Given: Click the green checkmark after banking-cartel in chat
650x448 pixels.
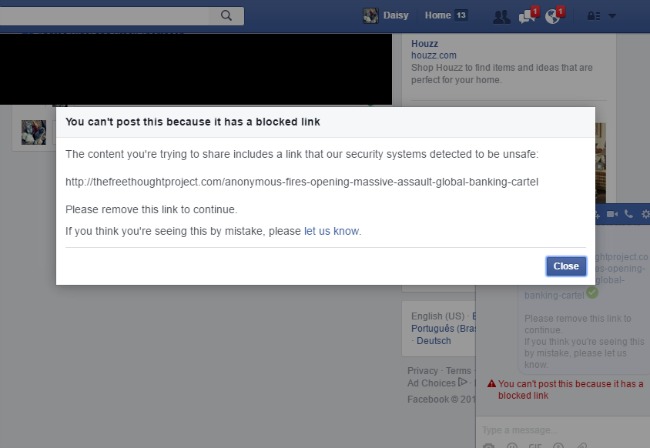Looking at the screenshot, I should (x=592, y=293).
